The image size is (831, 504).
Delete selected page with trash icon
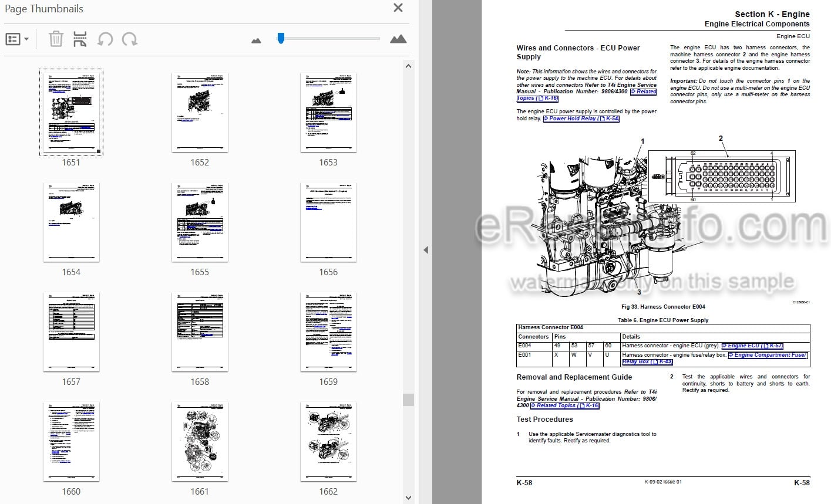(56, 39)
